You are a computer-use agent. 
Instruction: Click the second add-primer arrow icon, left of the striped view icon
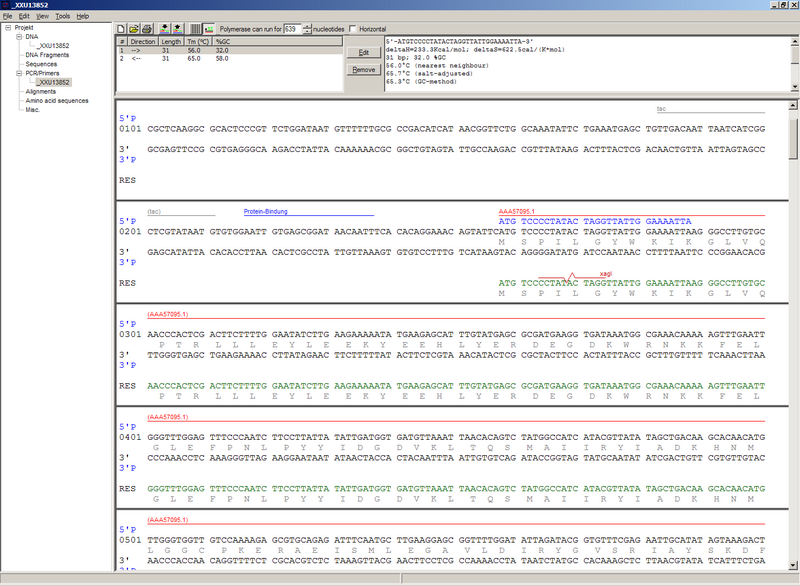point(178,29)
